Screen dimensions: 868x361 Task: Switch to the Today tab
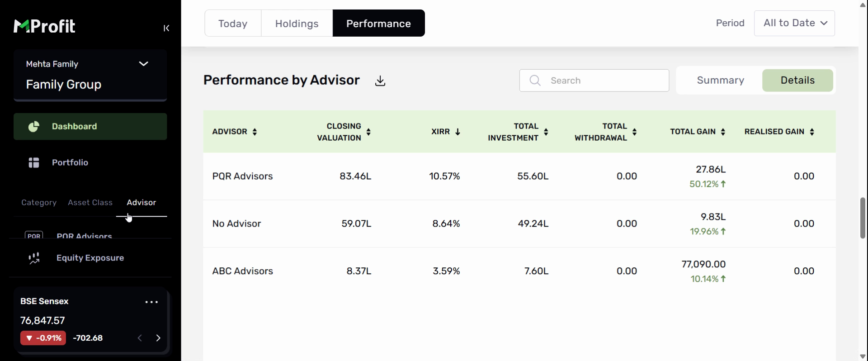(x=233, y=24)
